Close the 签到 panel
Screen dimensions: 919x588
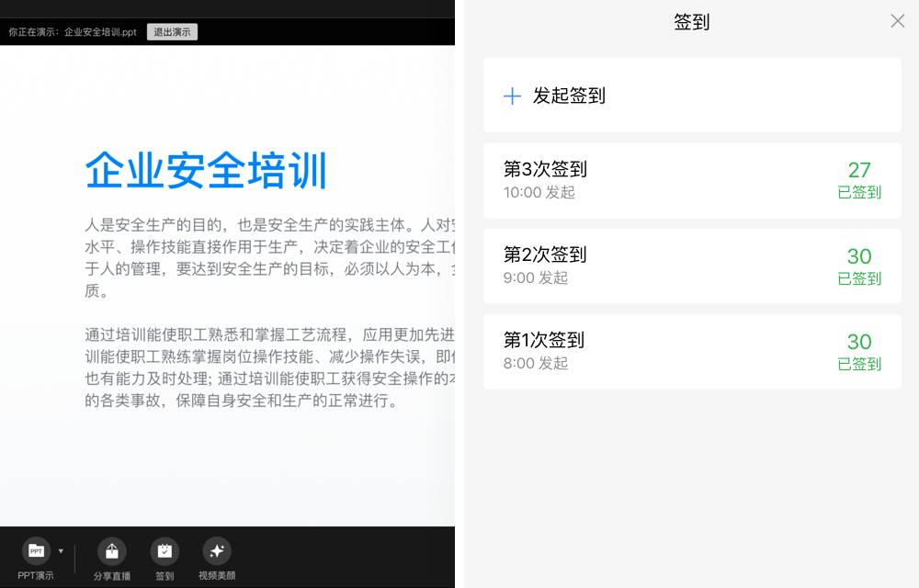(897, 21)
